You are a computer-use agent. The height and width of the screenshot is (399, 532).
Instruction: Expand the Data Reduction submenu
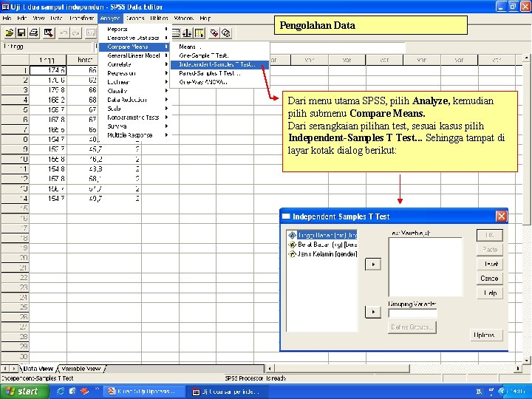point(134,100)
